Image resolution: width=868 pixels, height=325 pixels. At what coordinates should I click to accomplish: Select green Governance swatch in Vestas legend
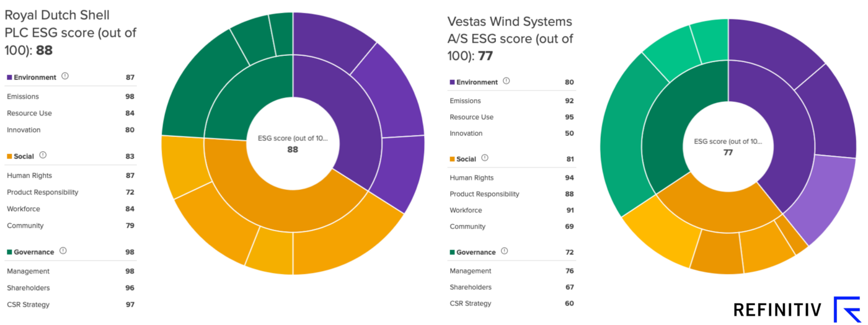(x=451, y=252)
